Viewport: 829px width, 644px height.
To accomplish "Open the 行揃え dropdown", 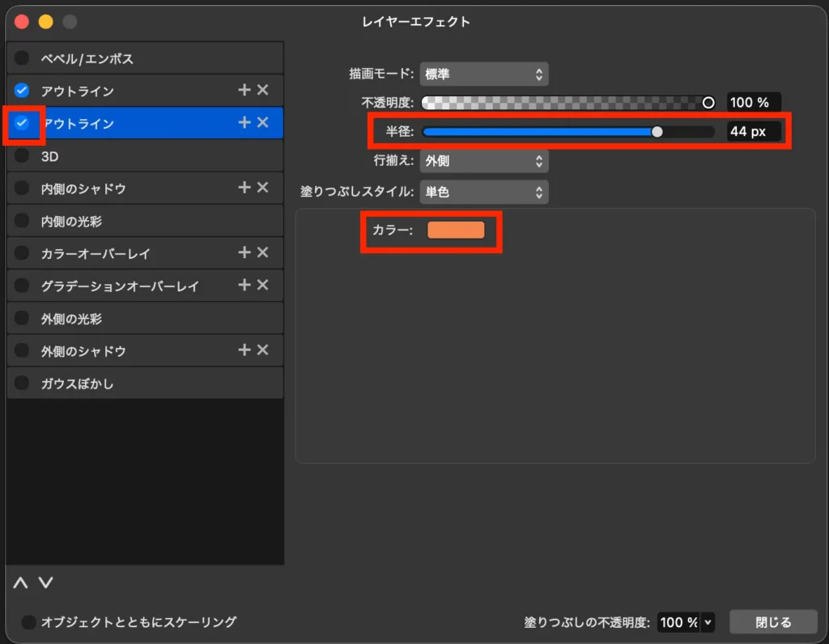I will [483, 161].
